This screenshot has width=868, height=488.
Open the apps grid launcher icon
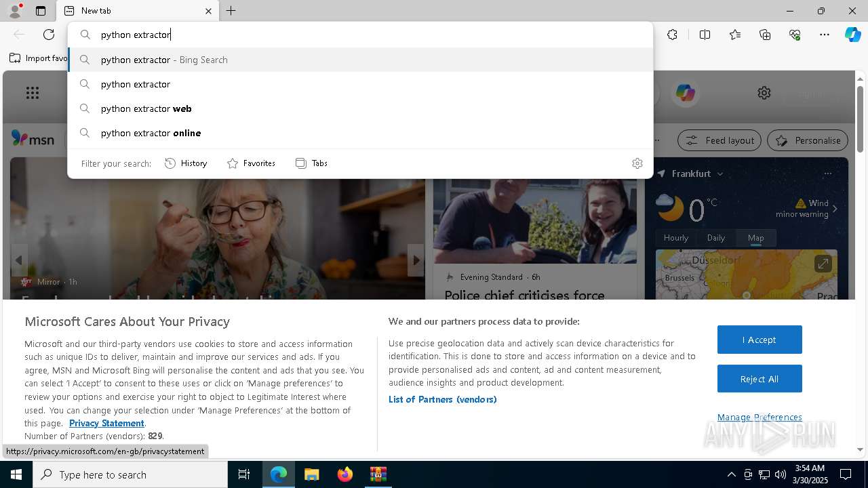(x=33, y=93)
